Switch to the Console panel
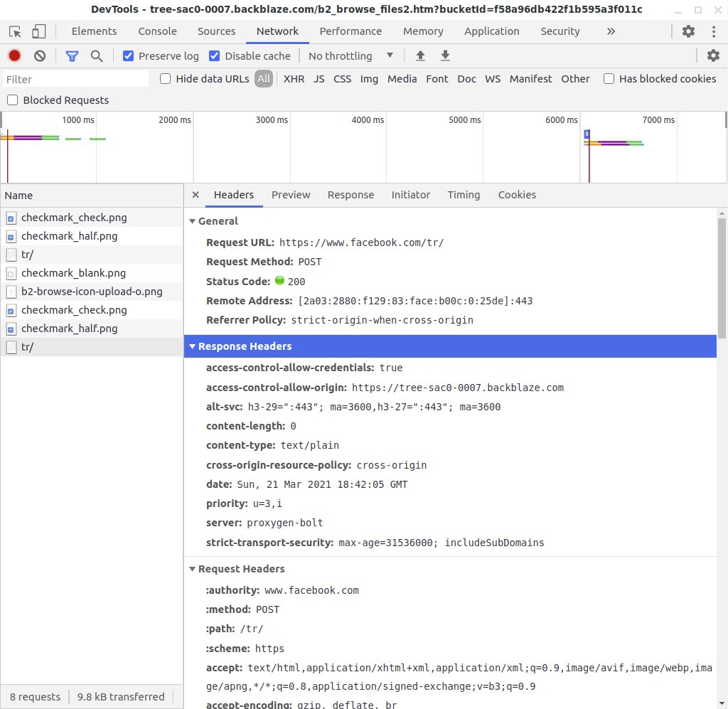 (157, 31)
